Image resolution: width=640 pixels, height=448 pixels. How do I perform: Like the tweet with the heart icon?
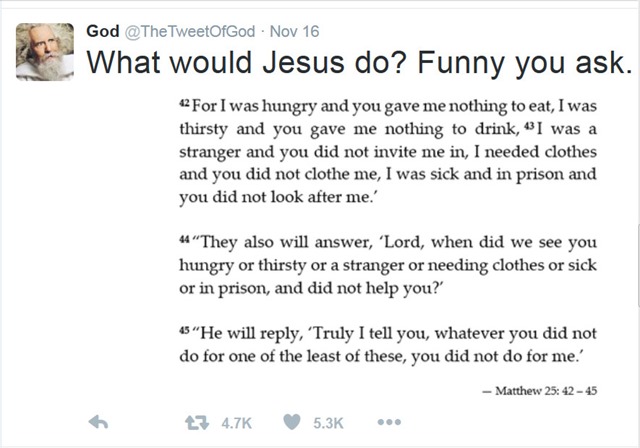coord(292,422)
